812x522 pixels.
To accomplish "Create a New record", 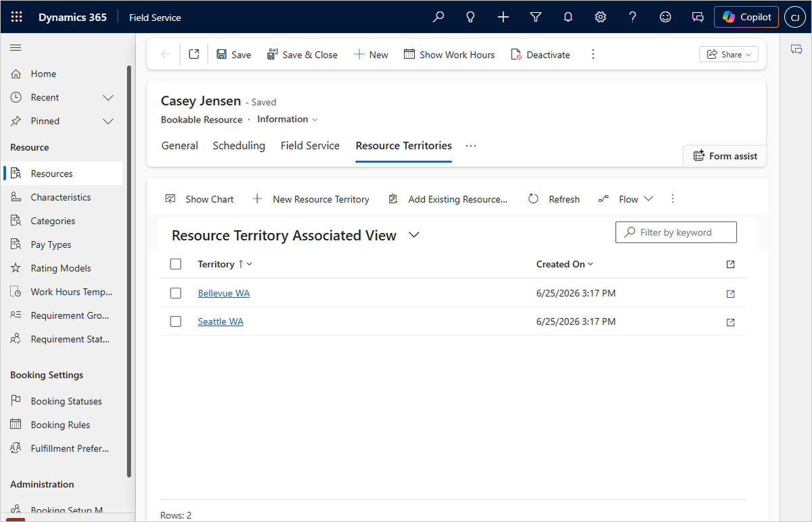I will [371, 55].
